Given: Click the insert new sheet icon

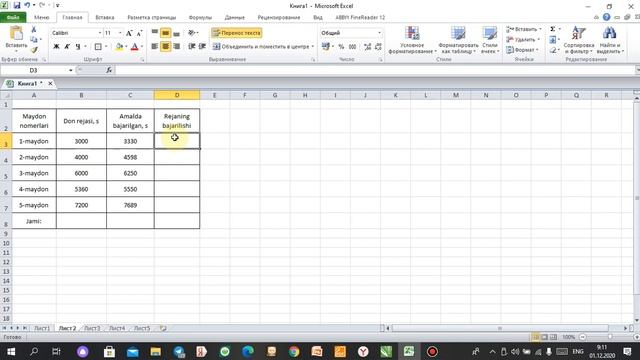Looking at the screenshot, I should click(x=163, y=328).
